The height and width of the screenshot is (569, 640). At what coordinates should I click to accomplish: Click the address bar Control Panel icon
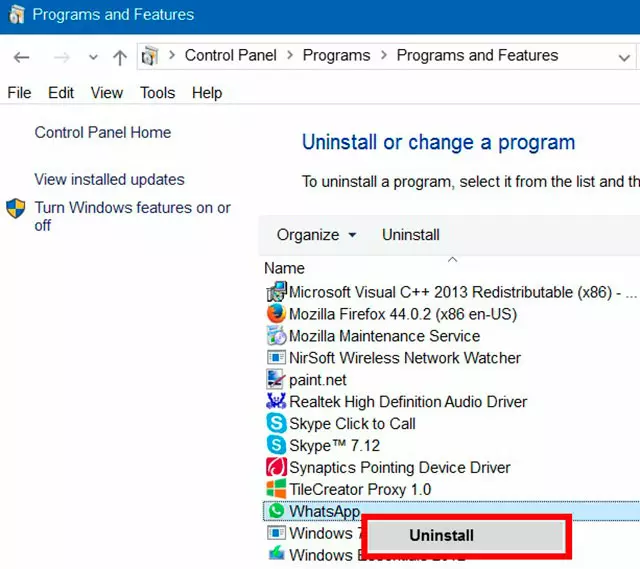coord(150,56)
